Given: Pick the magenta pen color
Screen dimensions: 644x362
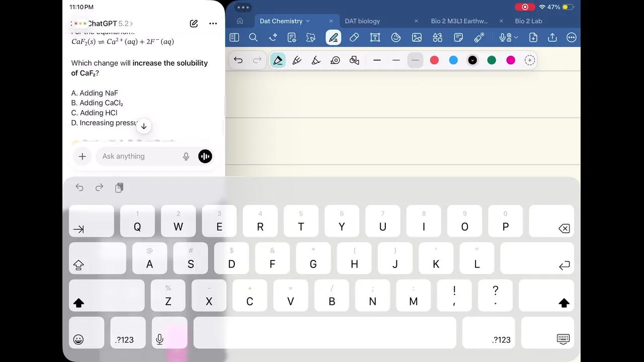Looking at the screenshot, I should (511, 60).
